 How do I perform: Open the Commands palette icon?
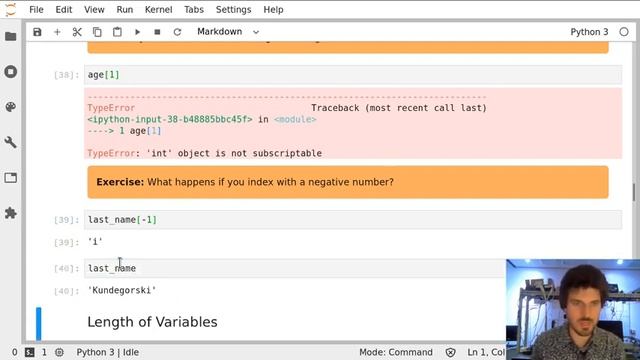(x=11, y=107)
